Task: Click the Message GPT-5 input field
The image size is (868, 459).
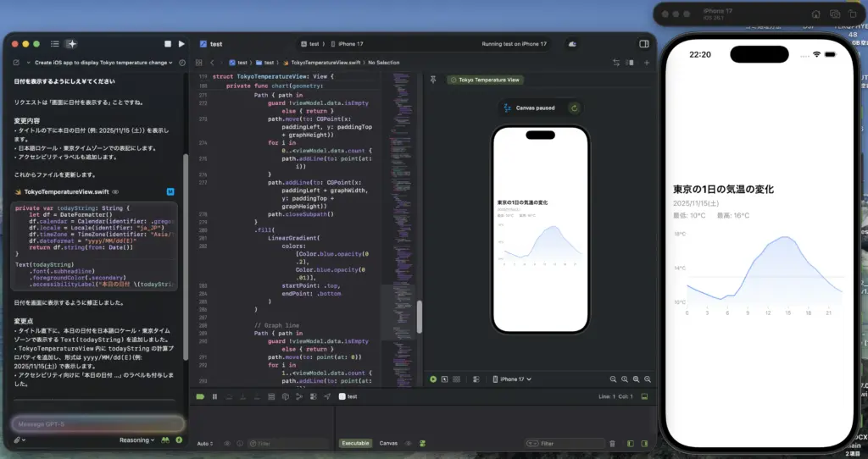Action: coord(97,423)
